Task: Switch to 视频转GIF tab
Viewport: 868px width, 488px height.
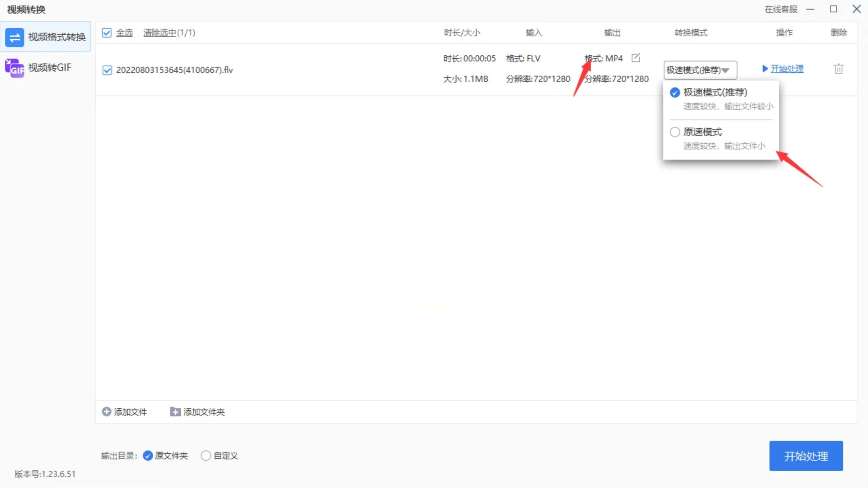Action: tap(50, 68)
